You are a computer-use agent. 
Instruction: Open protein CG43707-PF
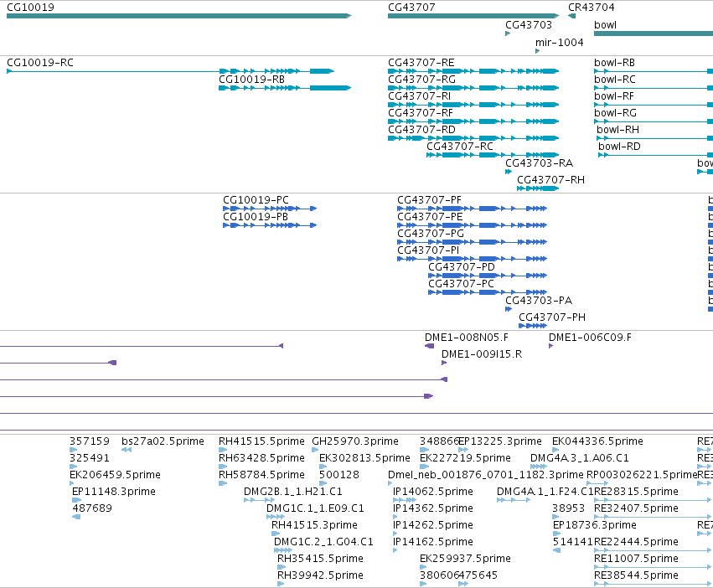click(472, 209)
